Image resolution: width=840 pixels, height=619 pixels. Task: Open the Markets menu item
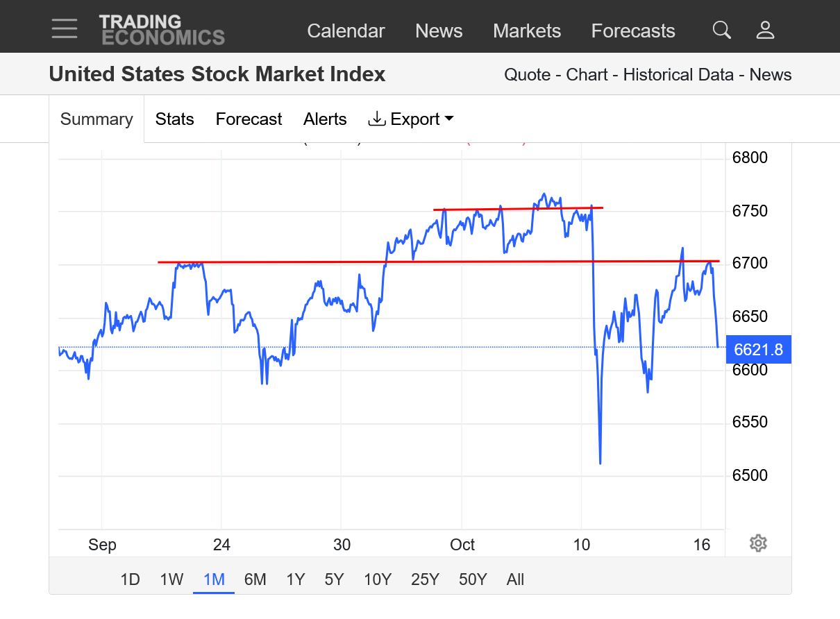pos(527,31)
